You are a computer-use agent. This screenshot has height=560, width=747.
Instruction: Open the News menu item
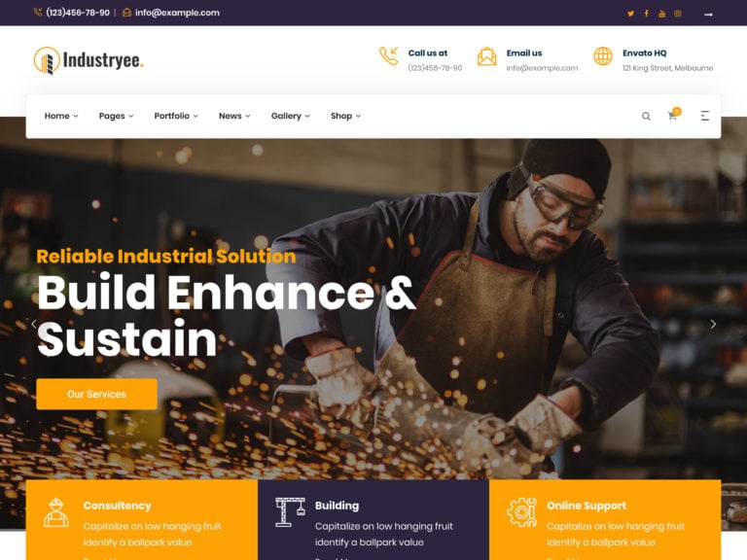234,116
